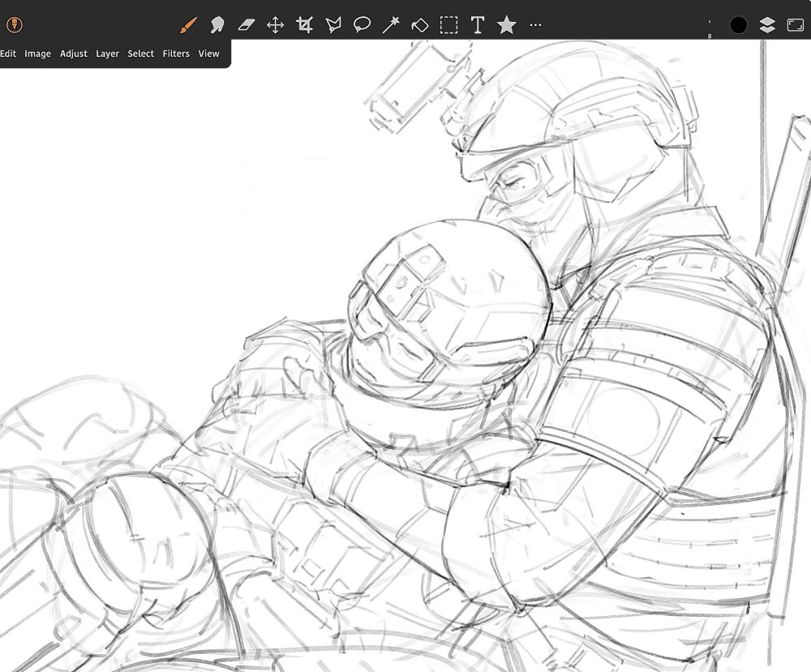Open the Layer menu
Screen dimensions: 811x672
click(108, 54)
